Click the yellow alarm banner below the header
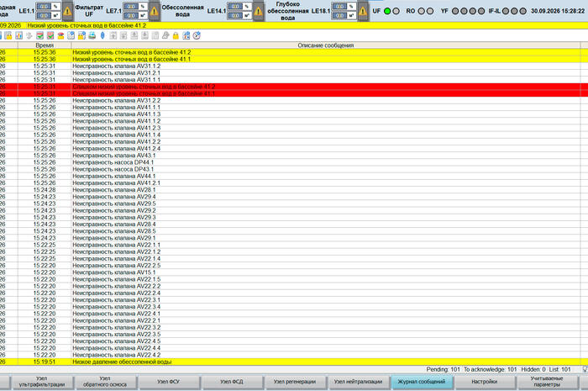Image resolution: width=588 pixels, height=391 pixels. coord(294,25)
